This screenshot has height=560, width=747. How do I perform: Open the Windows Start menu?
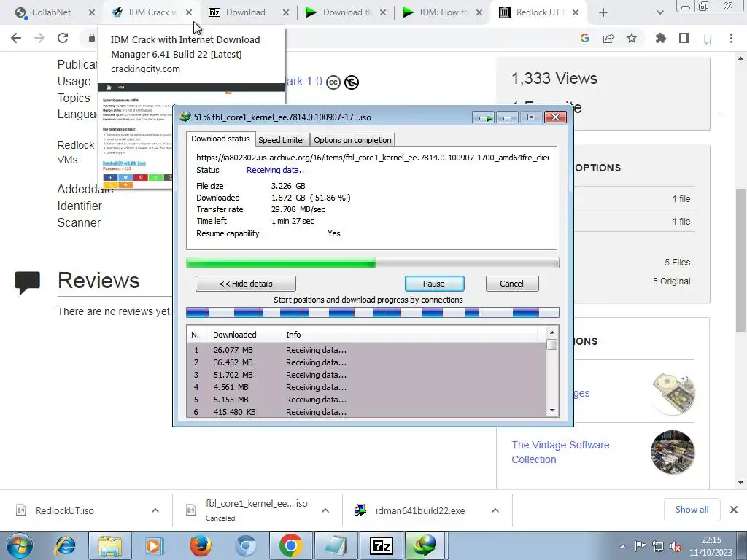20,546
